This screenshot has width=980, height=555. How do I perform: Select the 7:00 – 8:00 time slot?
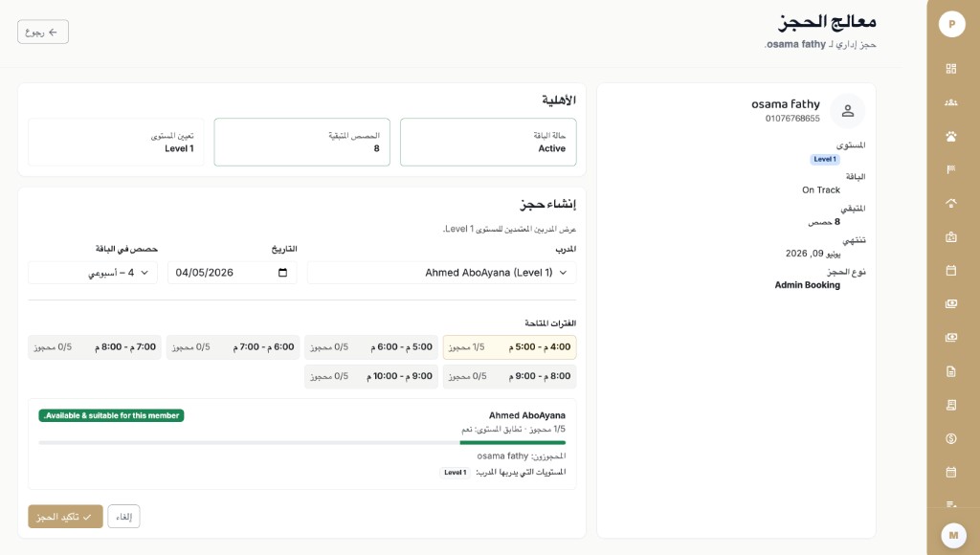(x=95, y=346)
